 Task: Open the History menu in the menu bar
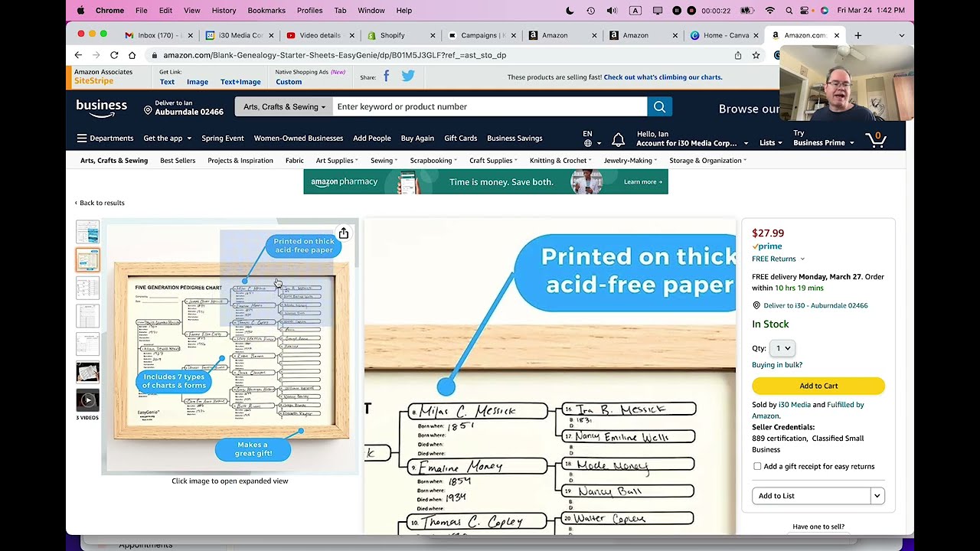tap(224, 11)
